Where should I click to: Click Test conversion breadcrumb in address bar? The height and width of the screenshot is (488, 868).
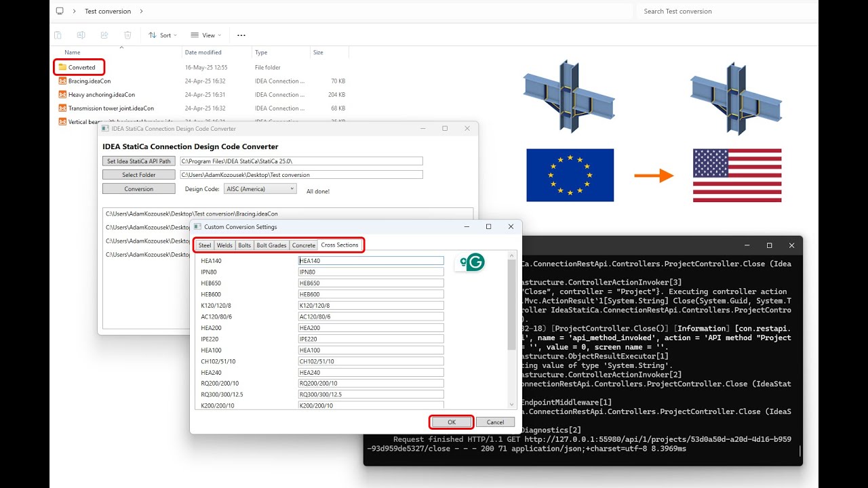108,11
